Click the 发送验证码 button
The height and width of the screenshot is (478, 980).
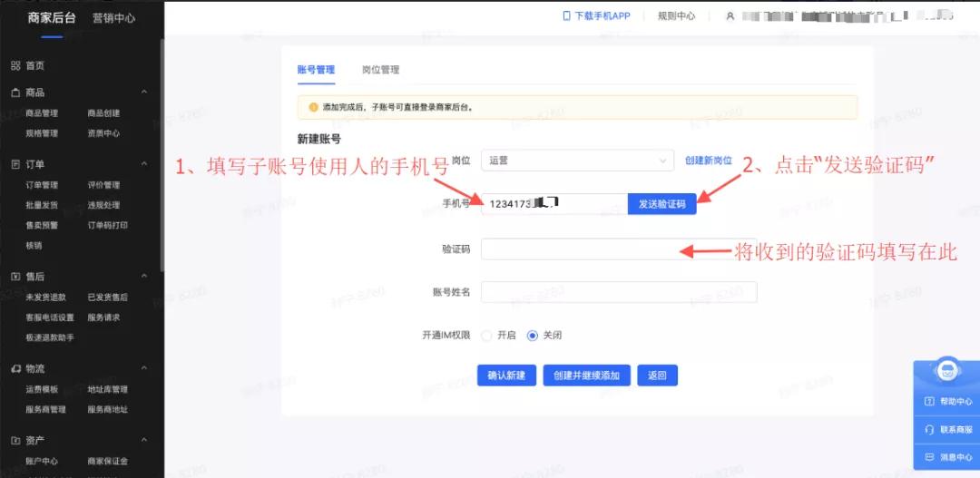(661, 204)
